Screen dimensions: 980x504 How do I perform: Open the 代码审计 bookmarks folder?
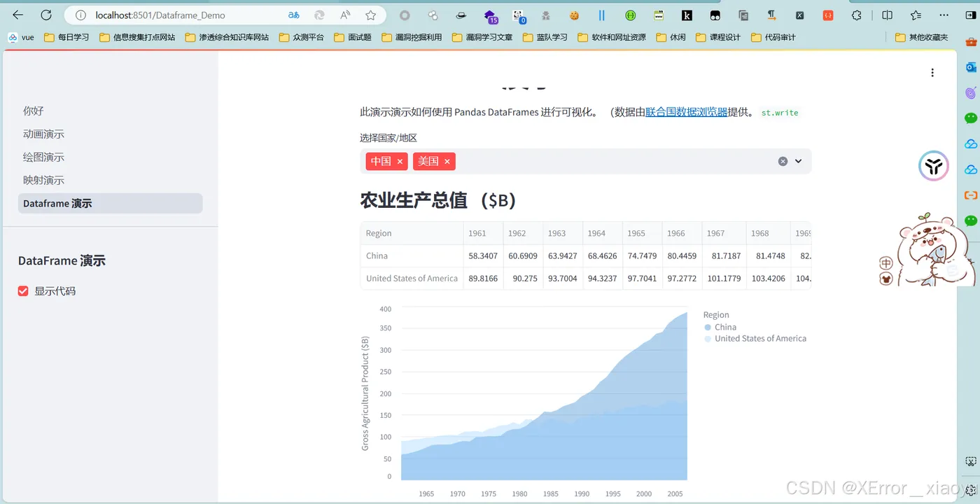773,37
